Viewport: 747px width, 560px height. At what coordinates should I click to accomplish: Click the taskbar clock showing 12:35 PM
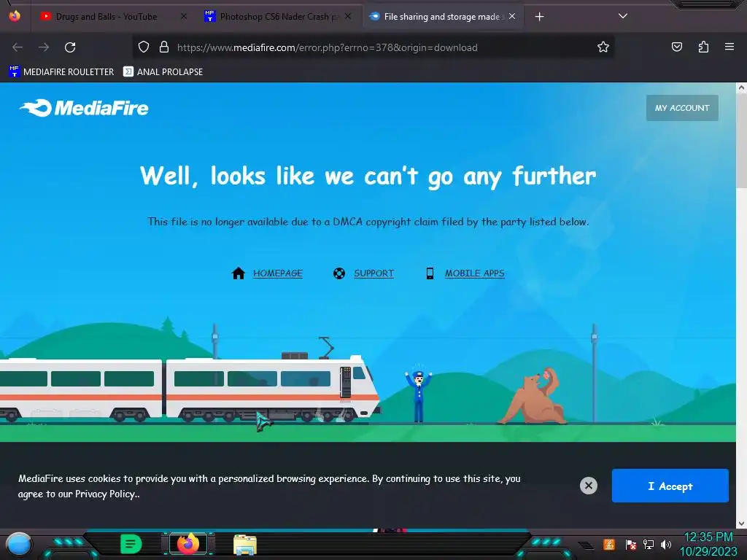[x=708, y=544]
